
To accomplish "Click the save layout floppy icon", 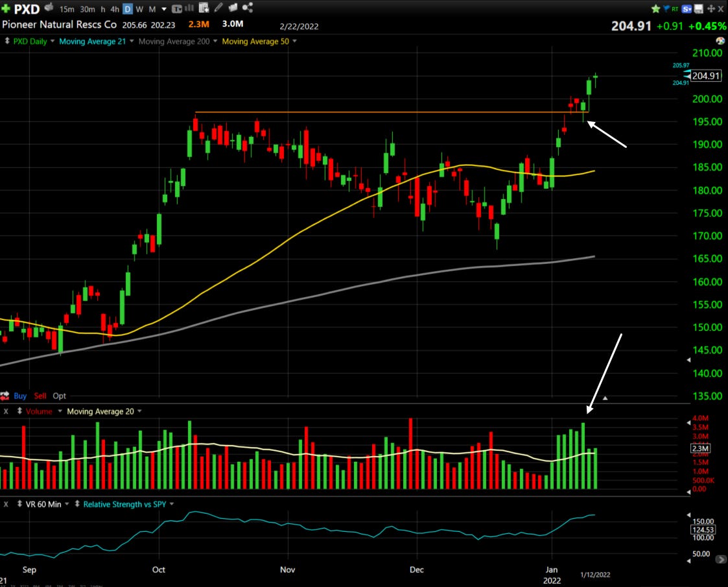I will (698, 9).
